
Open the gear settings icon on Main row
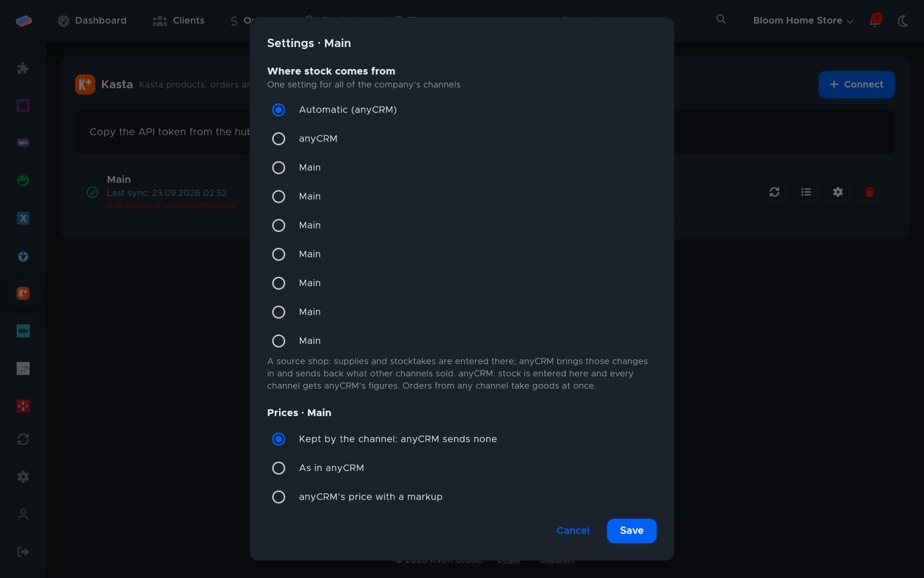point(838,192)
